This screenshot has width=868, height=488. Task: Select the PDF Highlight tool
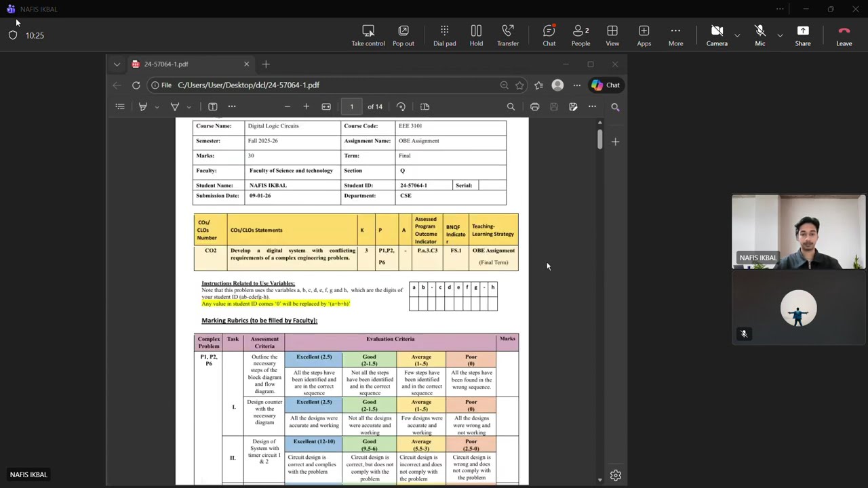click(142, 106)
